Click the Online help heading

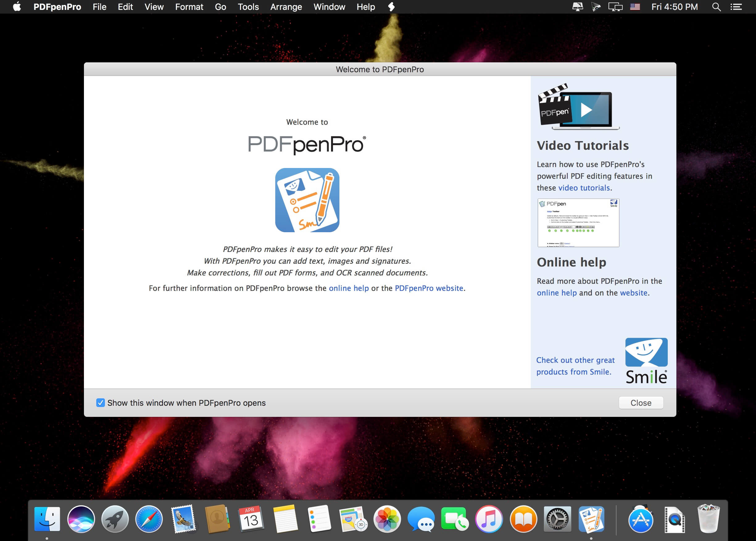coord(571,262)
